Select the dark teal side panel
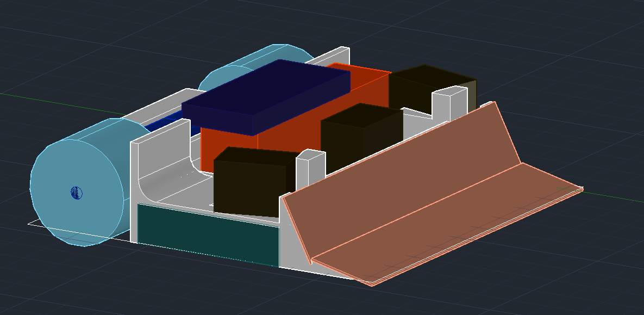This screenshot has height=315, width=644. click(208, 234)
